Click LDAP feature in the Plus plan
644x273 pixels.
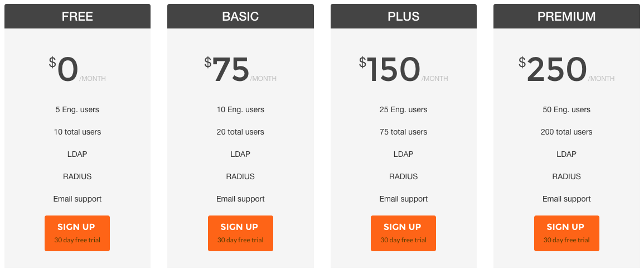click(403, 154)
